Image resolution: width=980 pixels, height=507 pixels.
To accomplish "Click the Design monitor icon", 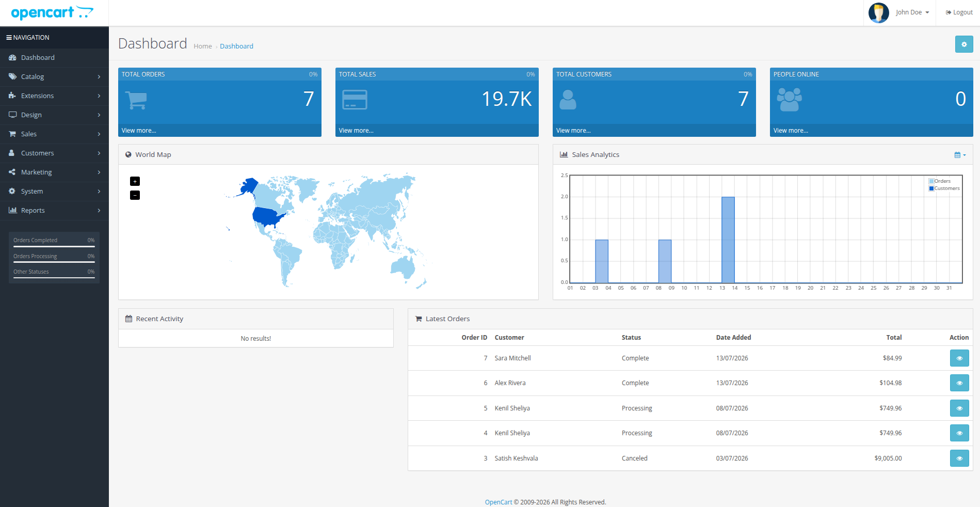I will [x=12, y=115].
